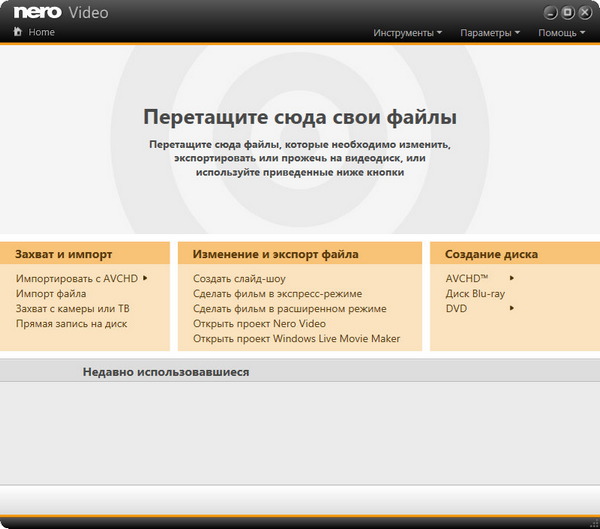Click Создать слайд-шоу

pyautogui.click(x=239, y=279)
